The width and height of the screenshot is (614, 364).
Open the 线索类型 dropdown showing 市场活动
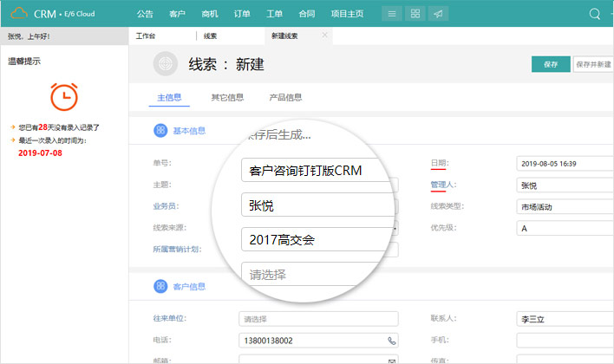(564, 207)
